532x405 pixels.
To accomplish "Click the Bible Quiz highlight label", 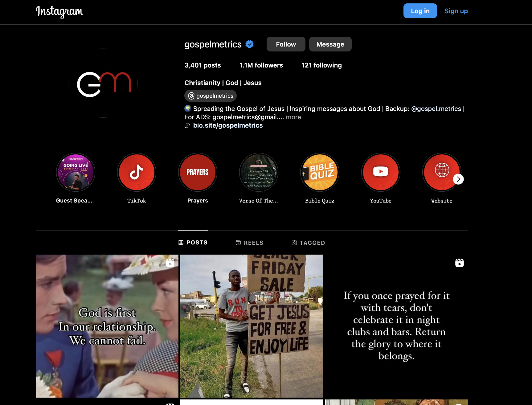I will (x=320, y=201).
